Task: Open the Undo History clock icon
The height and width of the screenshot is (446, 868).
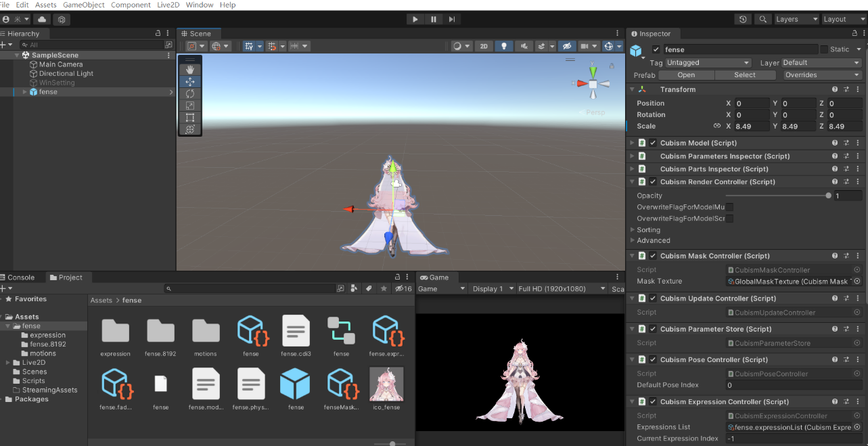Action: coord(744,20)
